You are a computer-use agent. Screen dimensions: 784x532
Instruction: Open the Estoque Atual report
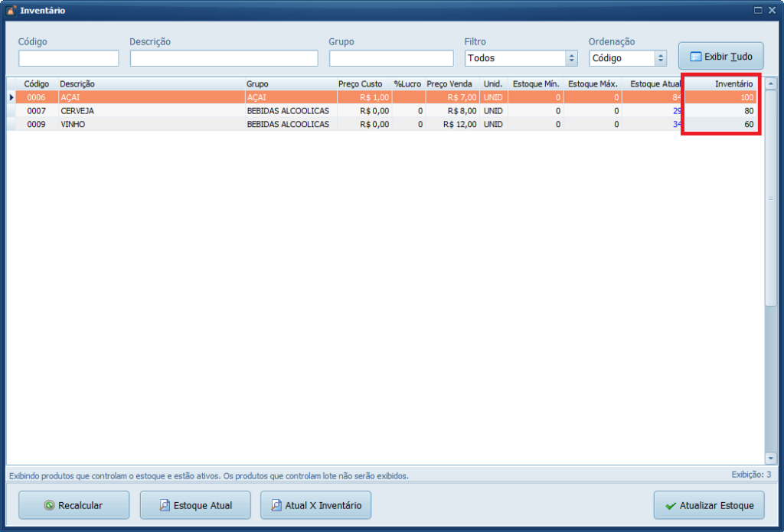[196, 505]
